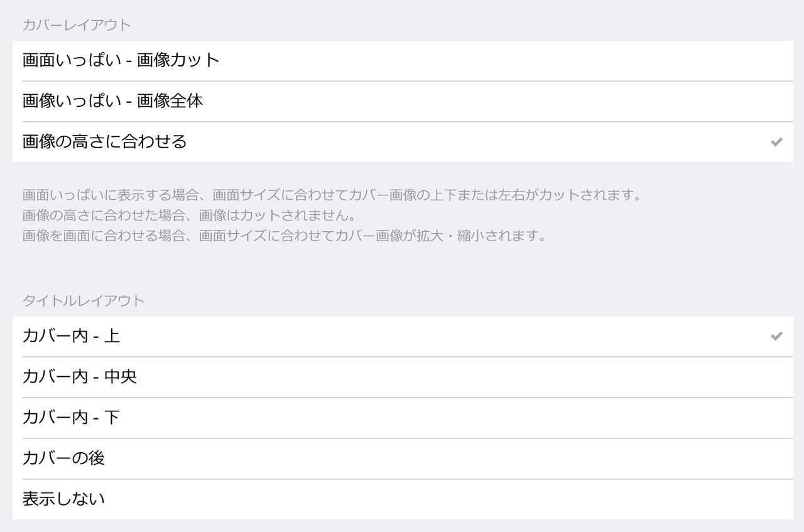
Task: Click the first description line about 画面いっぱい
Action: coord(332,195)
